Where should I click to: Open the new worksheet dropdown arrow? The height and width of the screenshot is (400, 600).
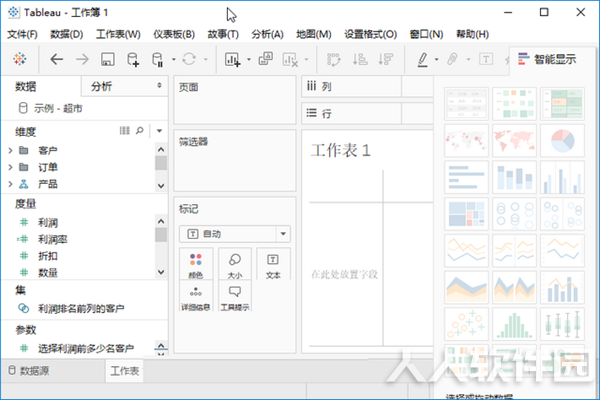coord(249,59)
